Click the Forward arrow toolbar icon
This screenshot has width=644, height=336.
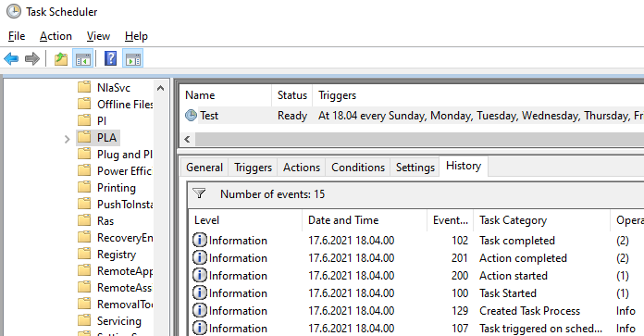click(32, 58)
